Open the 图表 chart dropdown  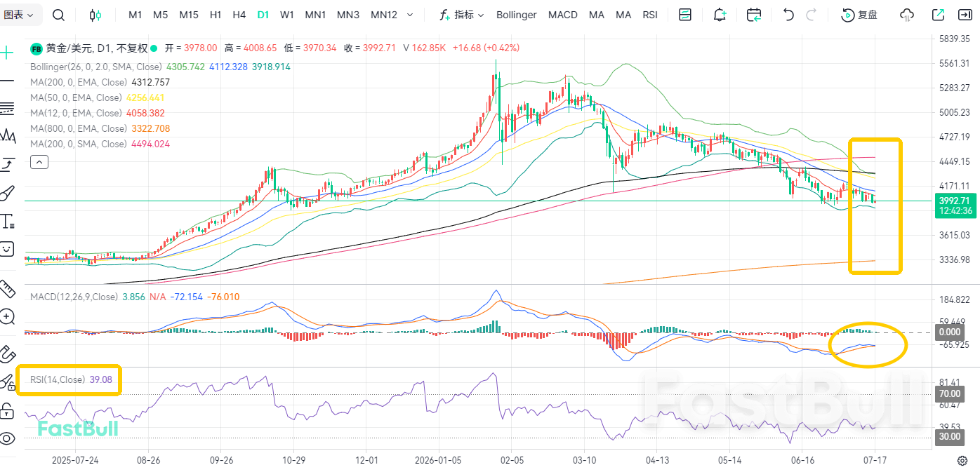[20, 15]
